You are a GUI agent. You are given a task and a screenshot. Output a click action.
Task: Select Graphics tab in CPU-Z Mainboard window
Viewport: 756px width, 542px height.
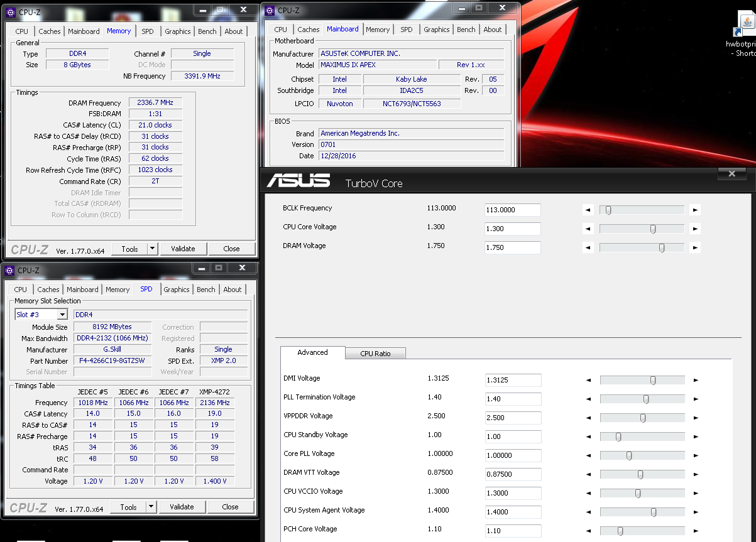click(437, 30)
